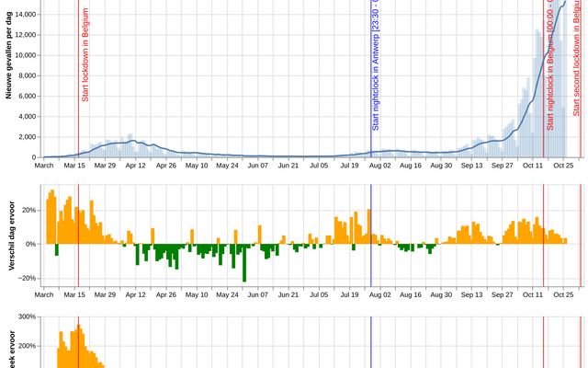Click the 'Sep 13' label under the middle chart
The height and width of the screenshot is (368, 588).
point(471,295)
